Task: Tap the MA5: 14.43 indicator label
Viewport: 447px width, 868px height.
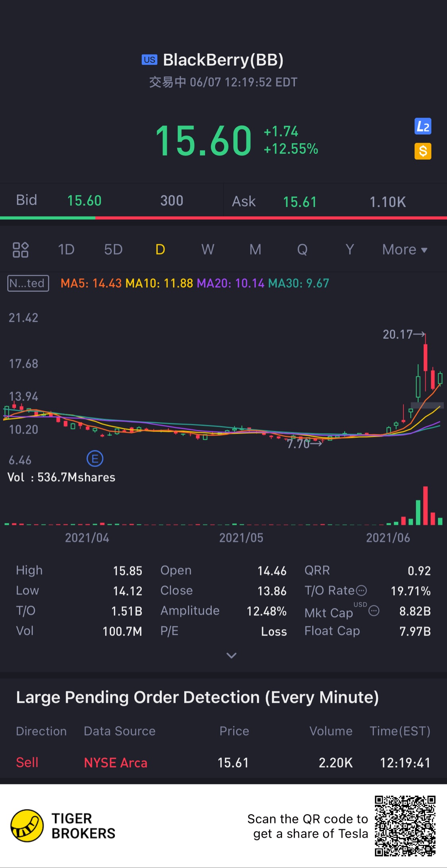Action: (91, 283)
